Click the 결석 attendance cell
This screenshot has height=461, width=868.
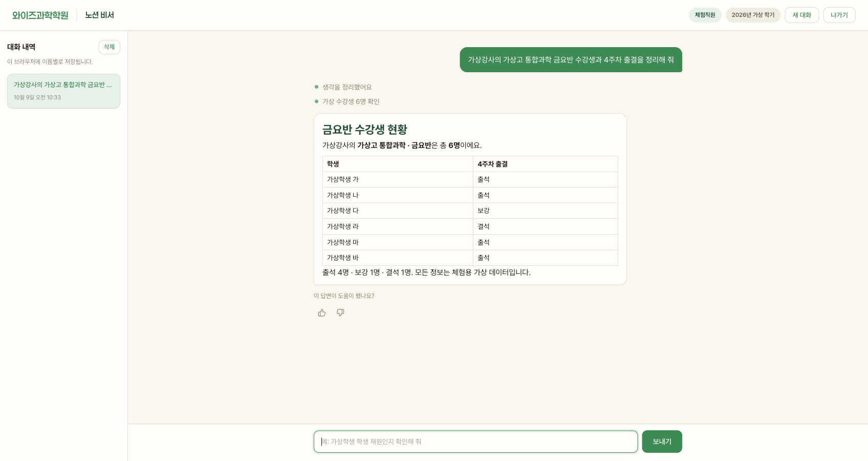click(x=546, y=226)
